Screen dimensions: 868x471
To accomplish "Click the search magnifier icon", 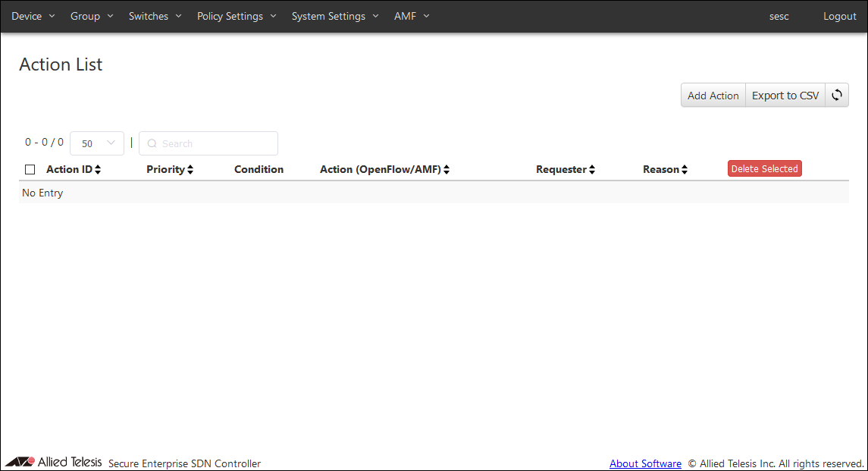I will tap(152, 143).
